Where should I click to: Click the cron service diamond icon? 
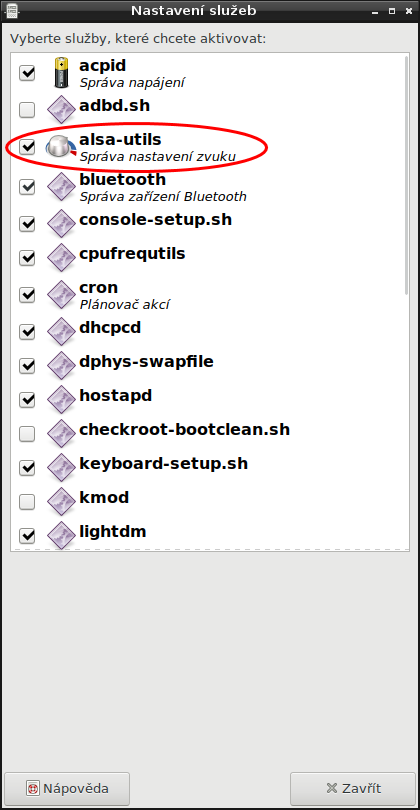click(x=61, y=295)
